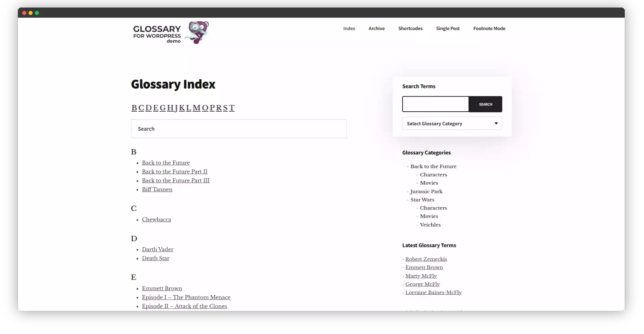Go to the Single Post page
The height and width of the screenshot is (334, 644).
pos(448,28)
